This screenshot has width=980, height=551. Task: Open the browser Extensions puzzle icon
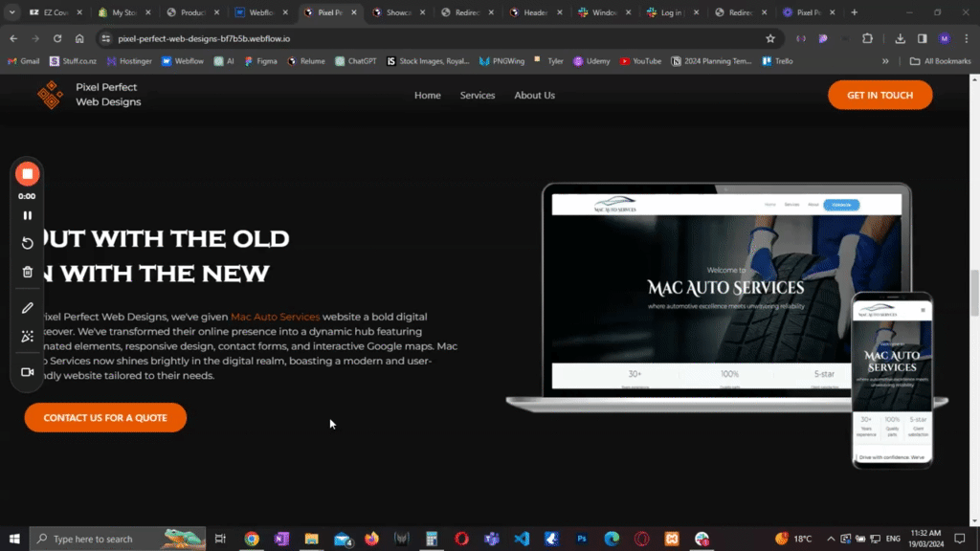click(x=867, y=38)
